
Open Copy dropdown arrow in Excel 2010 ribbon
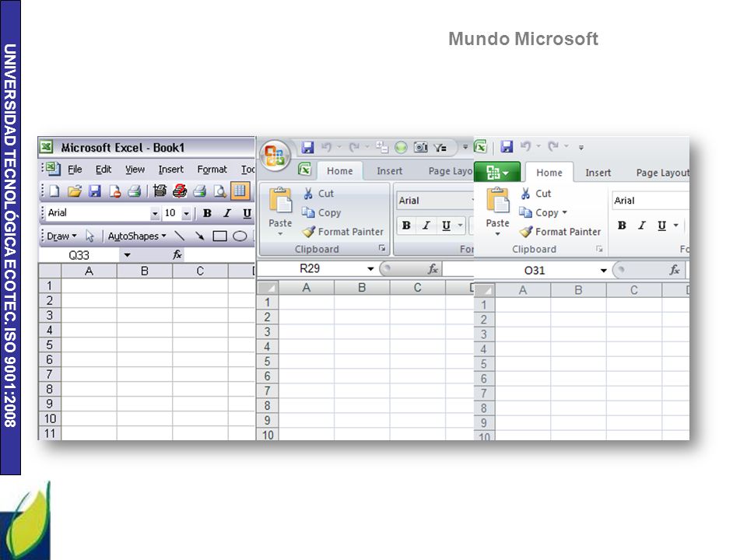[565, 212]
